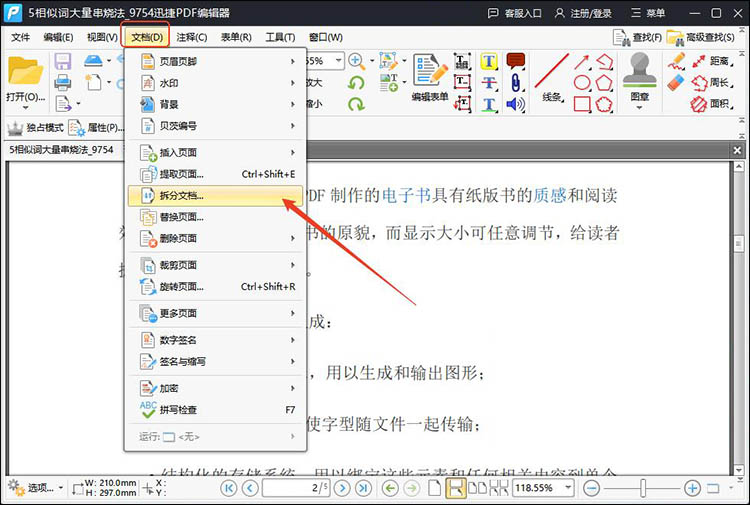Go to the next page button

point(342,488)
